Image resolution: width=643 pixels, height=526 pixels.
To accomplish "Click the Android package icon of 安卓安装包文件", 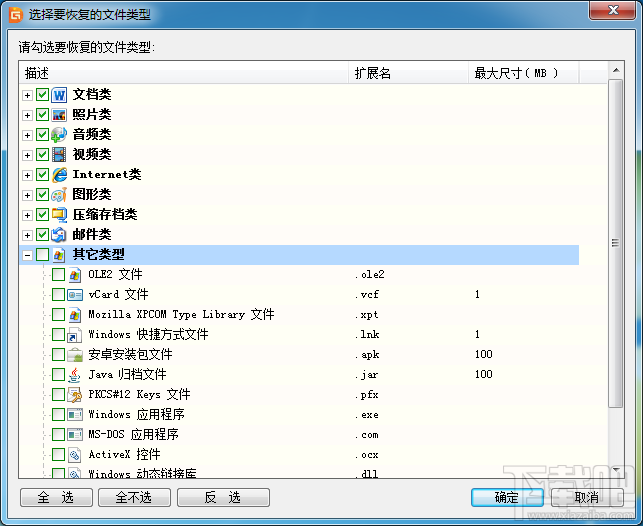I will tap(75, 355).
